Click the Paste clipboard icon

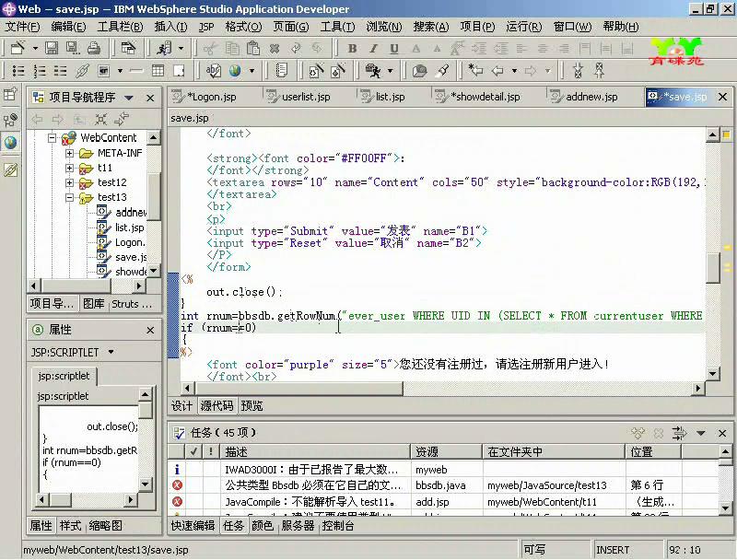click(x=253, y=48)
